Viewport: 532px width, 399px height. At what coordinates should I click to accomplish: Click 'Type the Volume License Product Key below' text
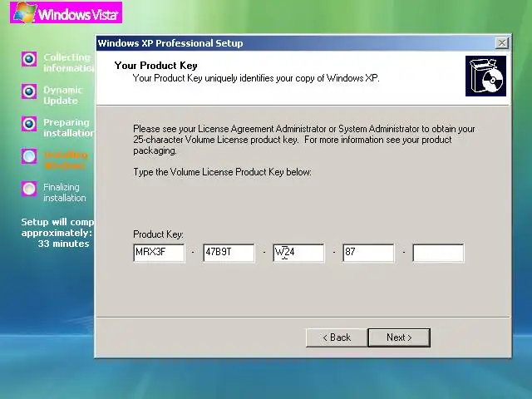(222, 172)
